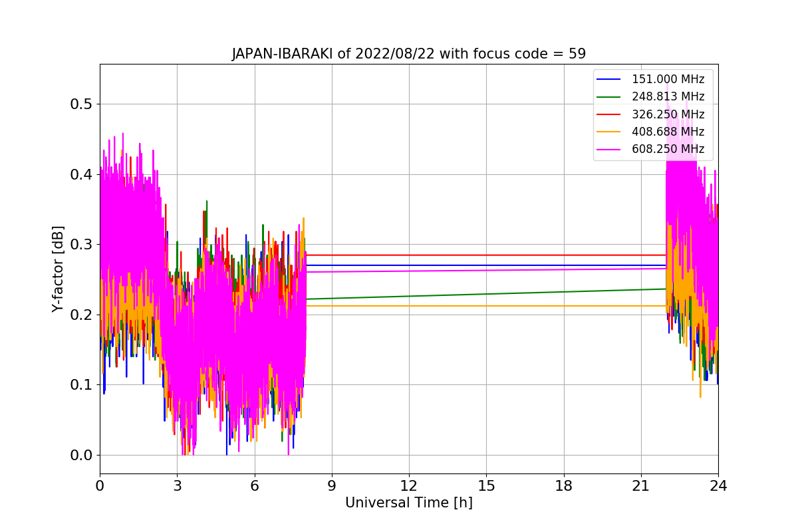Click the green line swatch in legend
798x532 pixels.
pyautogui.click(x=609, y=97)
